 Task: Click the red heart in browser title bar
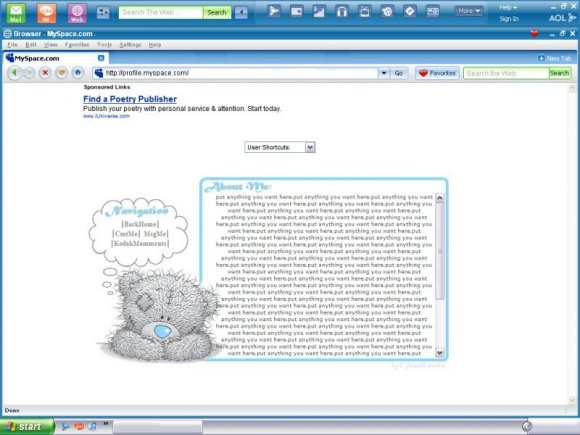pyautogui.click(x=534, y=34)
